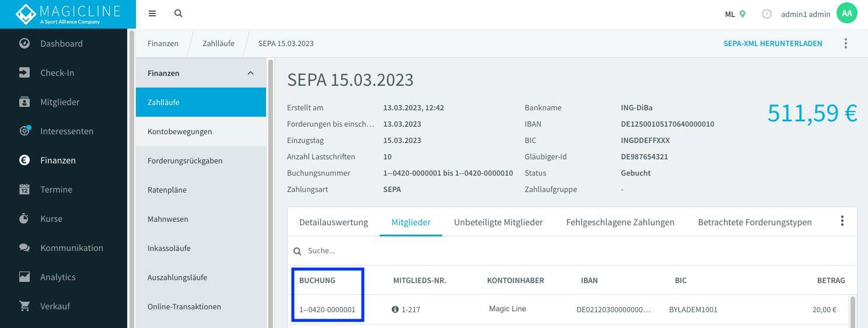Switch to Betrachtete Forderungstypen tab
This screenshot has width=868, height=328.
tap(755, 222)
